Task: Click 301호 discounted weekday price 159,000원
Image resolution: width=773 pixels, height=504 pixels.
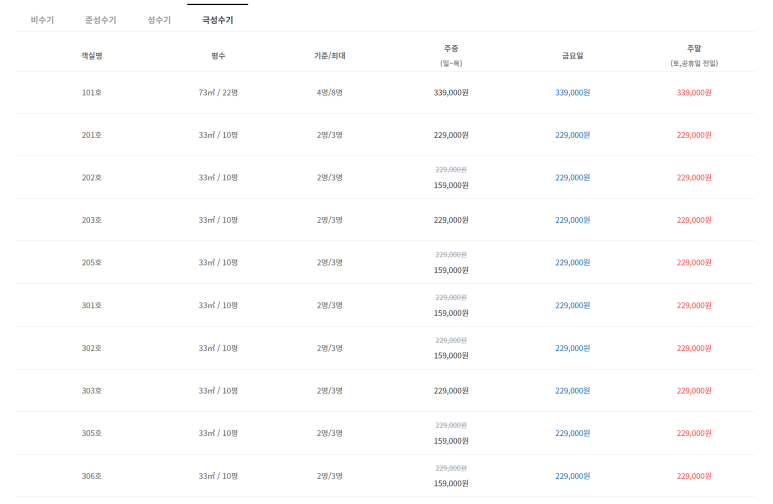Action: [x=451, y=313]
